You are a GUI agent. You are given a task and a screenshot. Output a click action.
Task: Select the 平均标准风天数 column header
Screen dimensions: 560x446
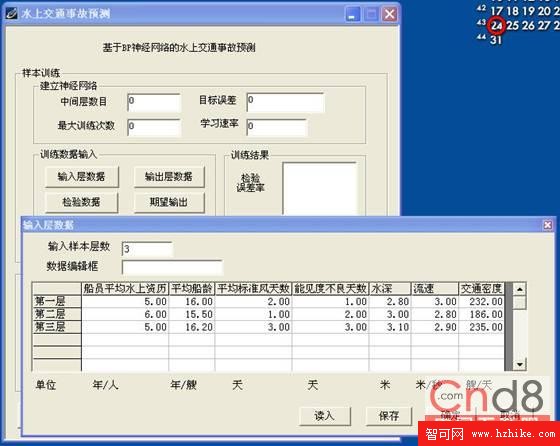point(253,289)
